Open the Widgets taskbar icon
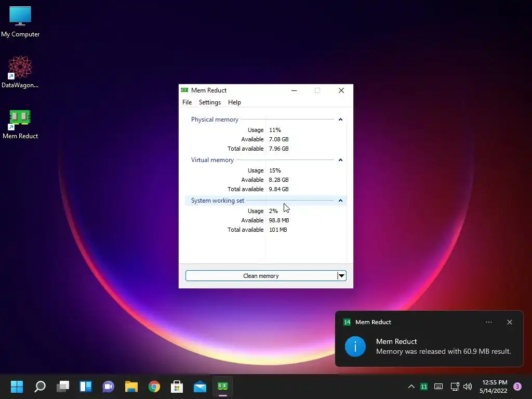Viewport: 532px width, 399px height. pos(86,387)
